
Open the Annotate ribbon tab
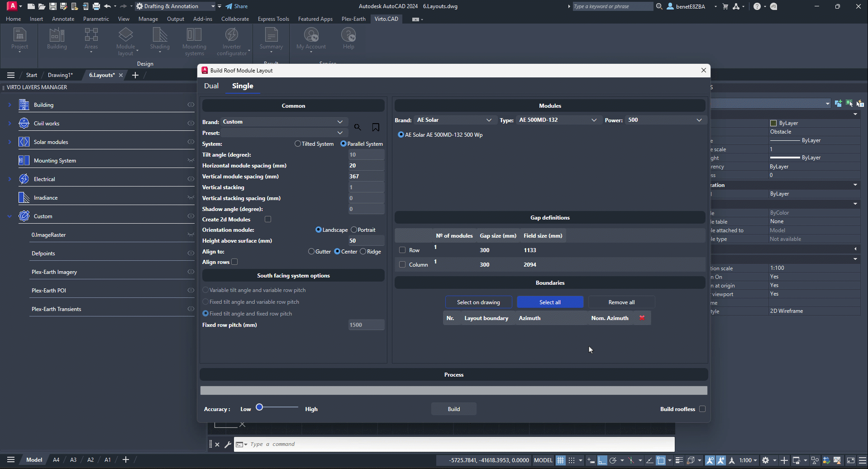tap(63, 19)
